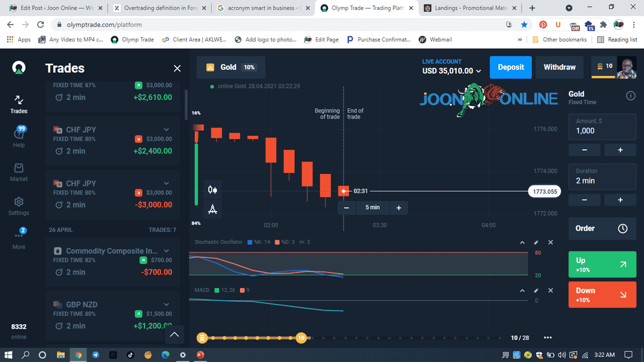The width and height of the screenshot is (644, 362).
Task: Open PowerPoint from the taskbar
Action: point(200,354)
